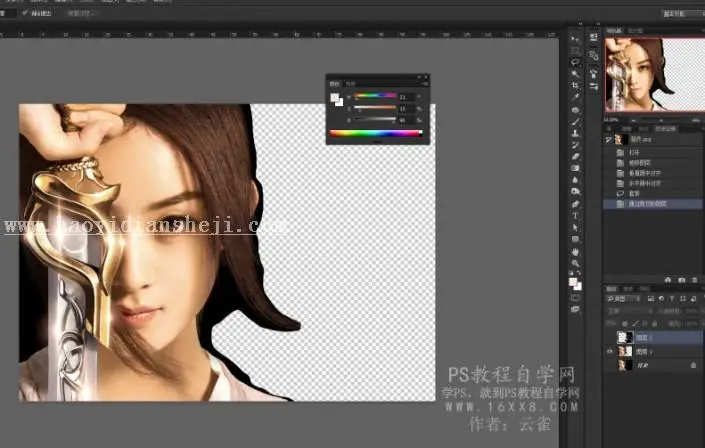Select the Pen tool
The image size is (705, 448).
point(575,204)
